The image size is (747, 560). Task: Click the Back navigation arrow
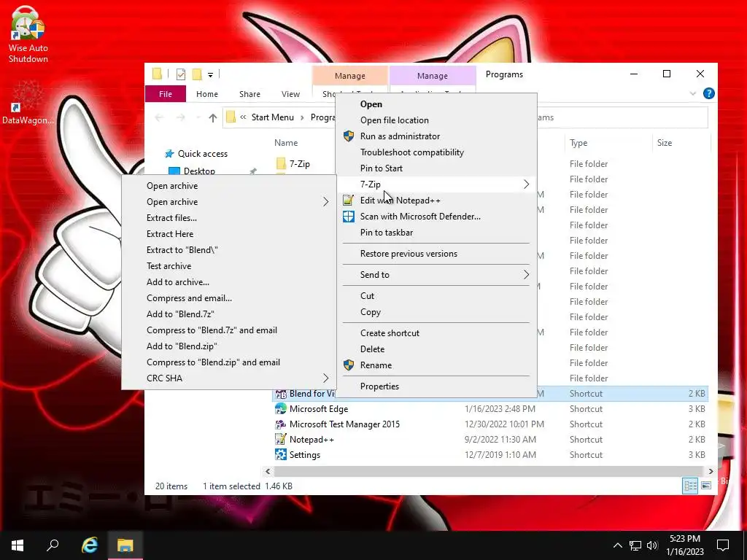[x=159, y=117]
